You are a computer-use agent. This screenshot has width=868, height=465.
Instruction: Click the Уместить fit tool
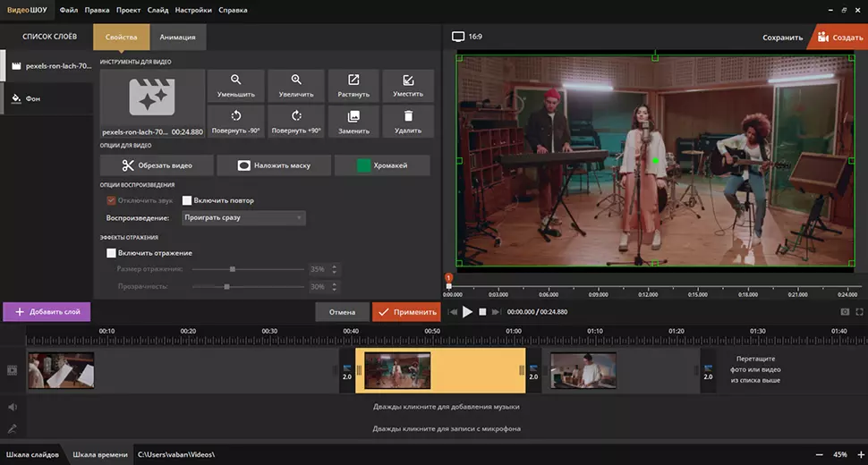408,85
